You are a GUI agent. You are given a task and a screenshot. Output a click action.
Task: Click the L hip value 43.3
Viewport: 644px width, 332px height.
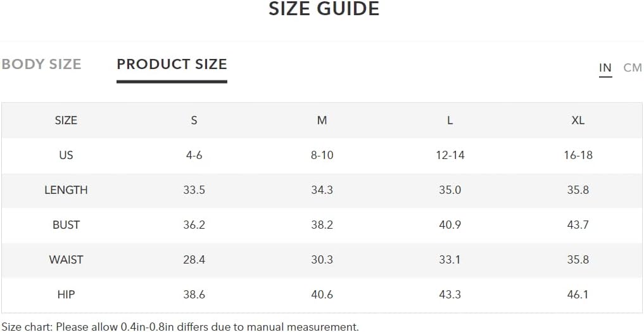click(x=450, y=295)
